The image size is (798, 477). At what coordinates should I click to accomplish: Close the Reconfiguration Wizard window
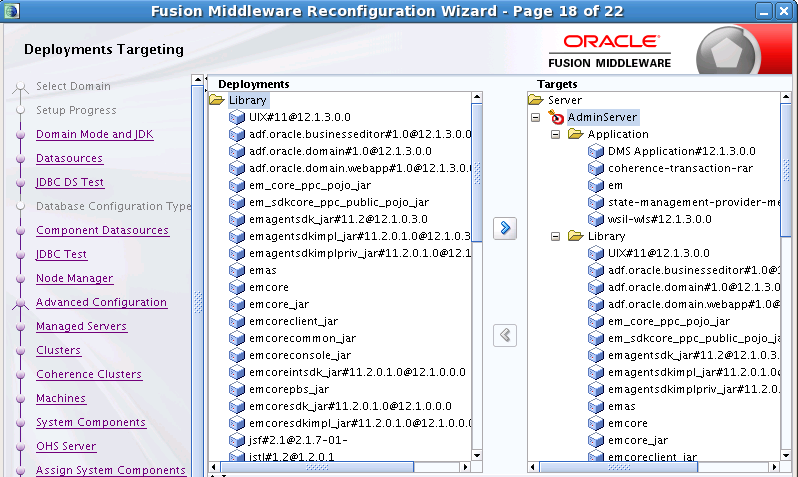[784, 11]
